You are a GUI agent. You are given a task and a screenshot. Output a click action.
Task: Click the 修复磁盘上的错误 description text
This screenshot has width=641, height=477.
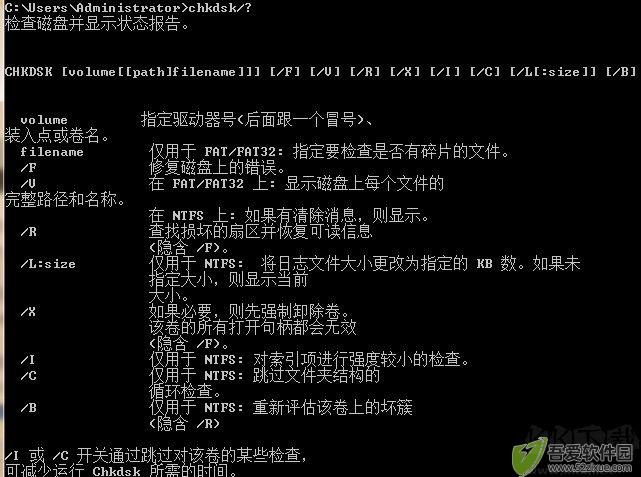[217, 168]
